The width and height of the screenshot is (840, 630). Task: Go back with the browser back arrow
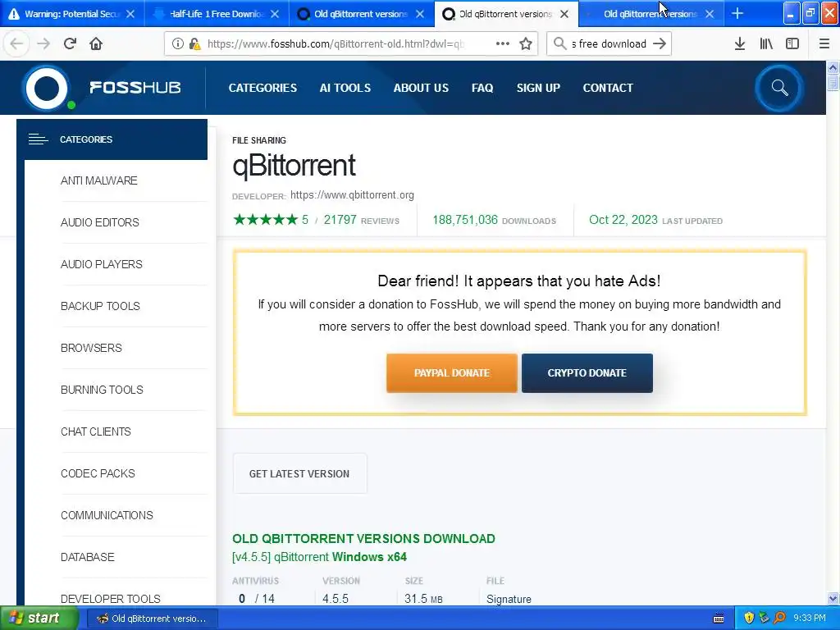click(x=16, y=44)
